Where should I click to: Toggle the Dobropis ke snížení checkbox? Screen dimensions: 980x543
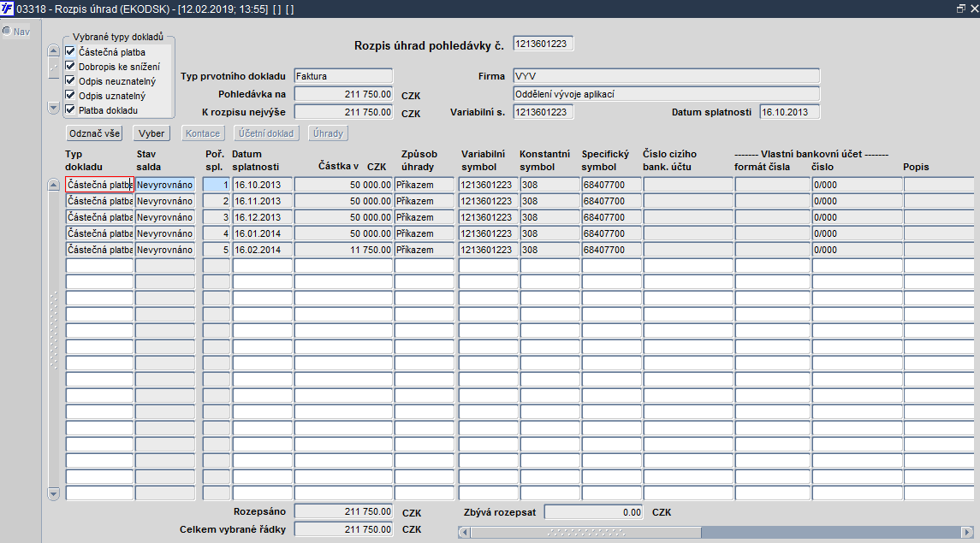pos(71,66)
